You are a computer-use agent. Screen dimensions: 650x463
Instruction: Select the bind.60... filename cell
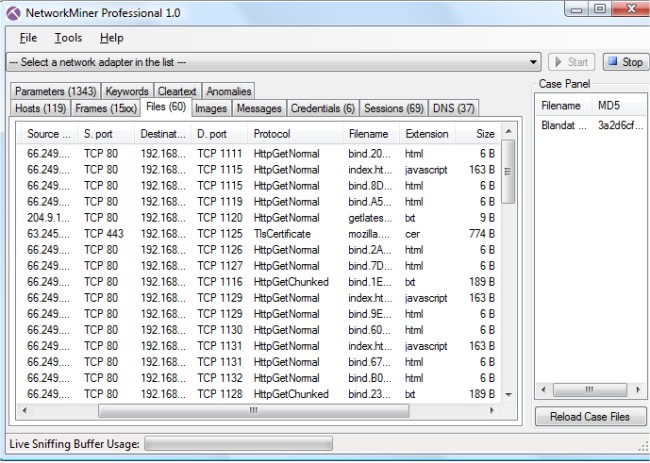369,330
